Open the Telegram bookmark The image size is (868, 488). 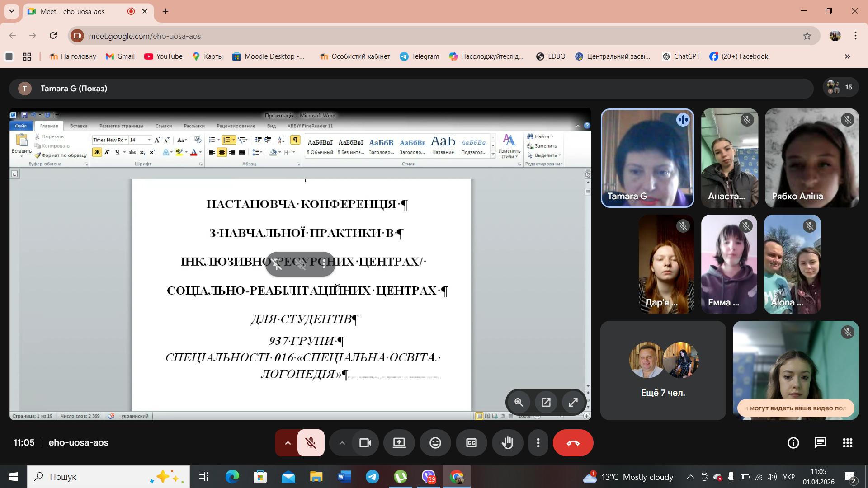click(419, 56)
